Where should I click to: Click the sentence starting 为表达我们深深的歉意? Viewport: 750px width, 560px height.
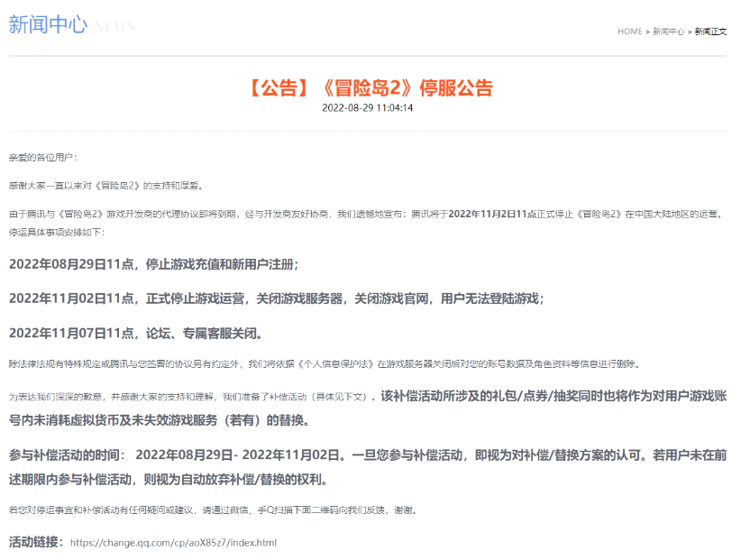tap(189, 396)
